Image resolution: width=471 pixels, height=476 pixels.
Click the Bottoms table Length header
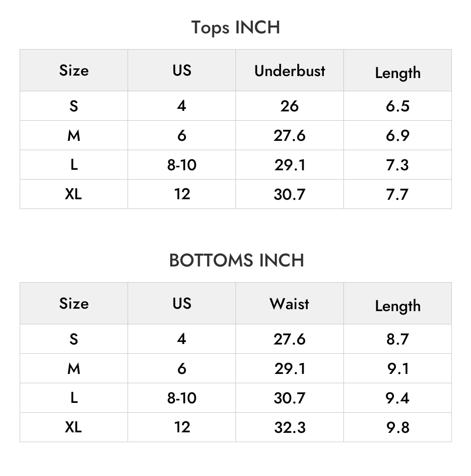[397, 306]
